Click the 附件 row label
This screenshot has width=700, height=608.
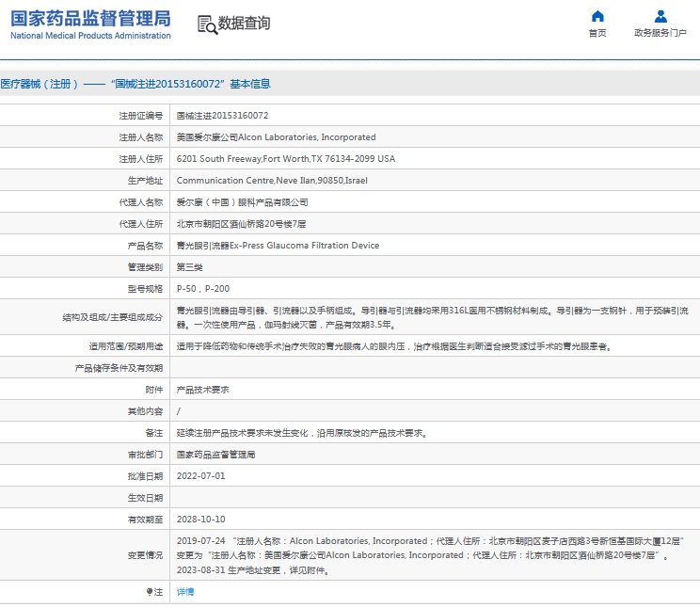pos(154,390)
